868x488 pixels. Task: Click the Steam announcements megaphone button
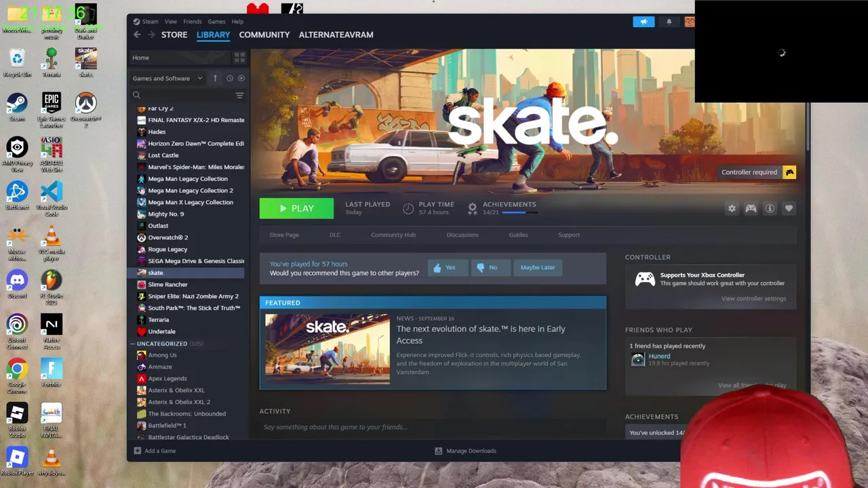point(644,22)
